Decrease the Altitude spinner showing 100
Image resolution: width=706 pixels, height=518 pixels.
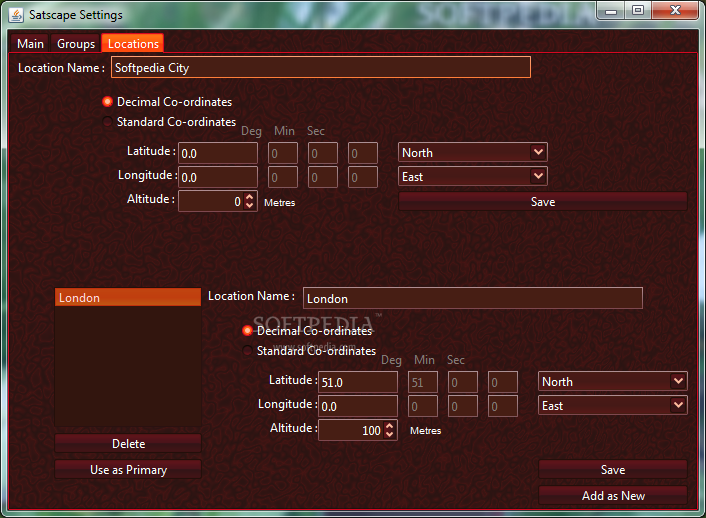pos(390,435)
